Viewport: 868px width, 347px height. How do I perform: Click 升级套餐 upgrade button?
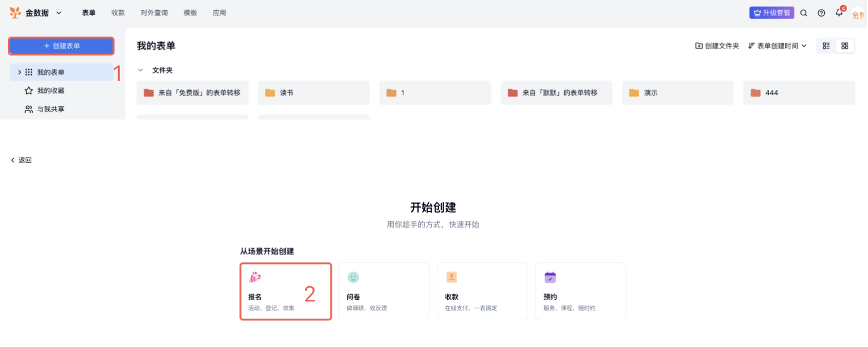click(771, 13)
